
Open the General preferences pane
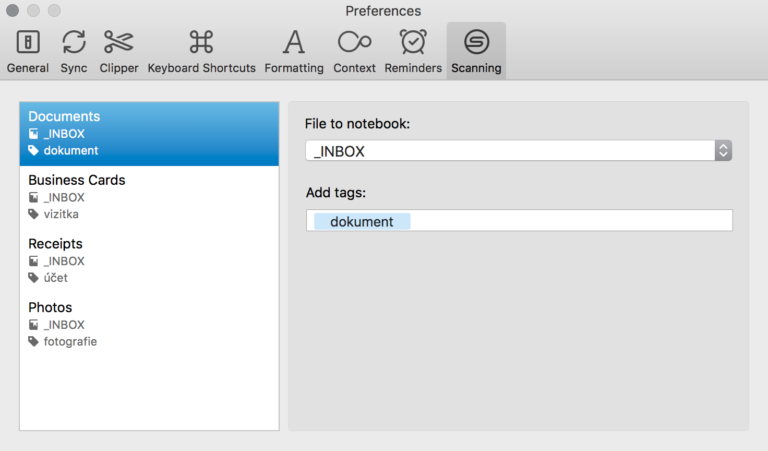(28, 51)
